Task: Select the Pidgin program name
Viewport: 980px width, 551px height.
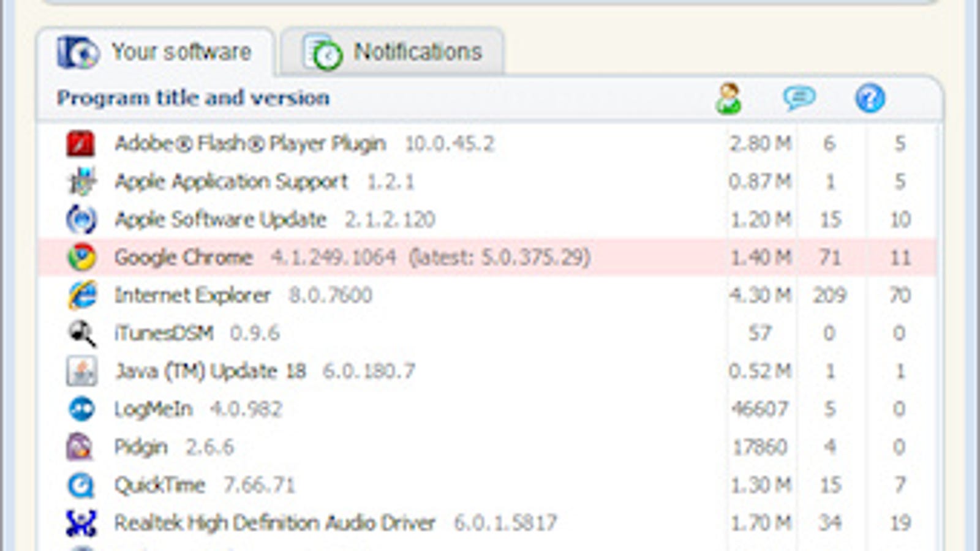Action: point(141,447)
